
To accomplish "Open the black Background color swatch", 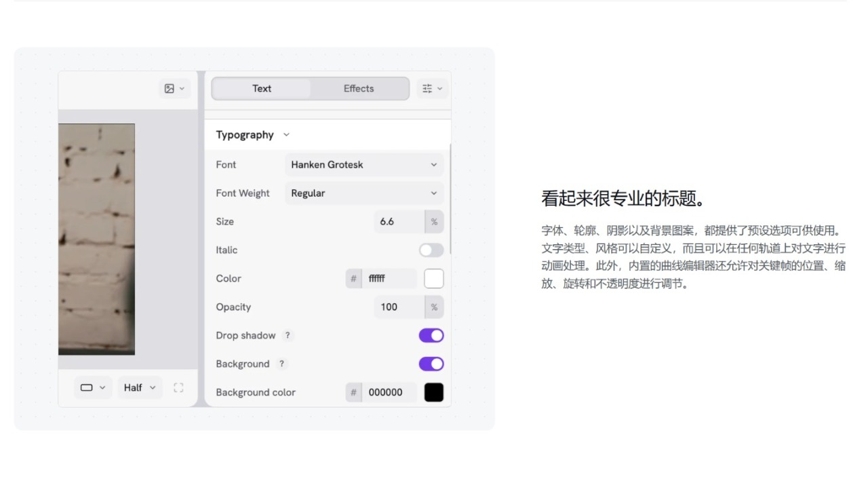I will tap(434, 392).
